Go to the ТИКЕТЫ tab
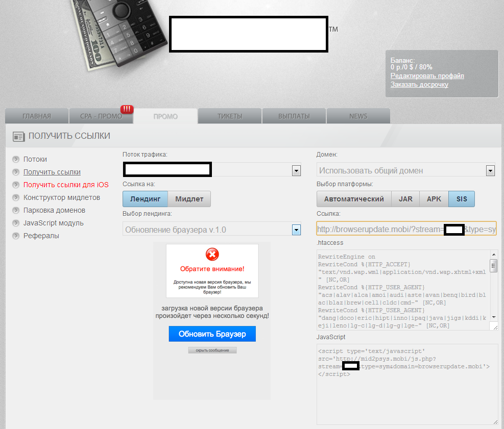This screenshot has width=504, height=429. pyautogui.click(x=230, y=116)
